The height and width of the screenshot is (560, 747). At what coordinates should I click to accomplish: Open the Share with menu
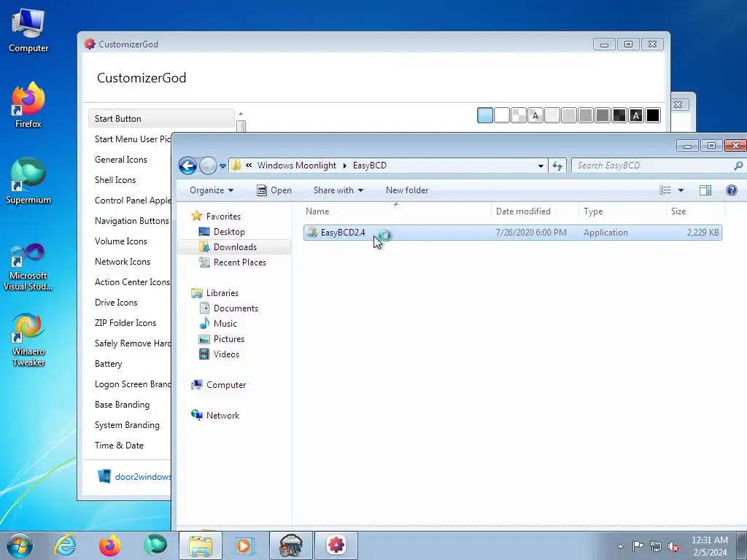[338, 190]
